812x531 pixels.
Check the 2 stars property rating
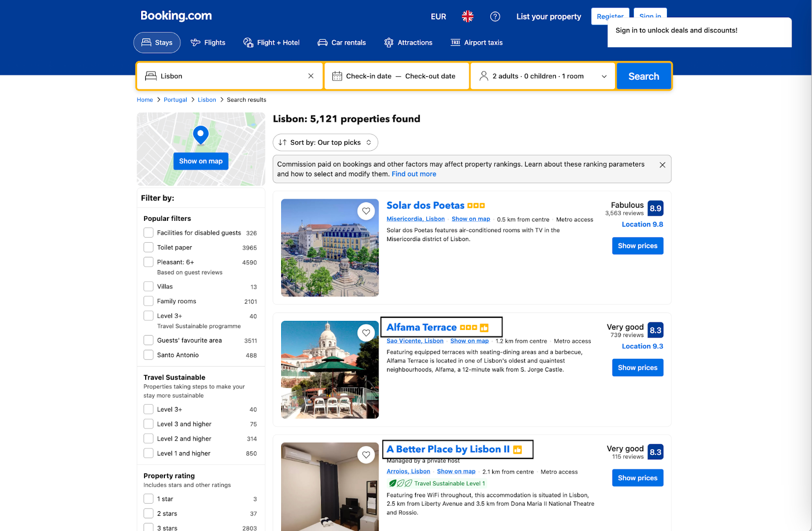point(148,513)
